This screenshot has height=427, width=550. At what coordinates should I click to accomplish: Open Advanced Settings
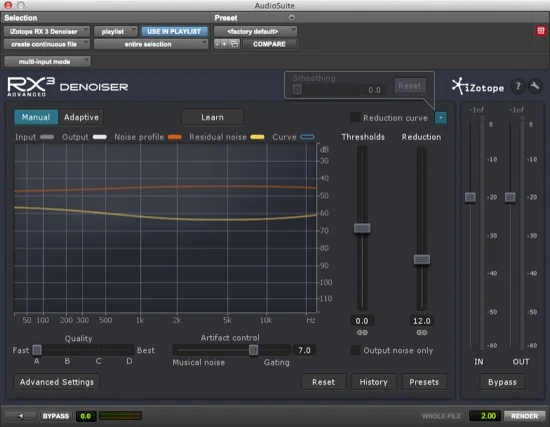[x=57, y=382]
